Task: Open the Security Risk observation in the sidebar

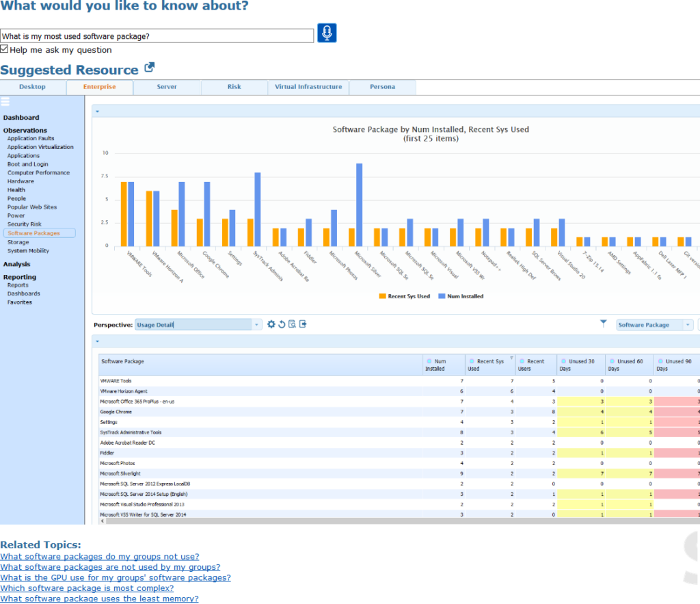Action: point(26,224)
